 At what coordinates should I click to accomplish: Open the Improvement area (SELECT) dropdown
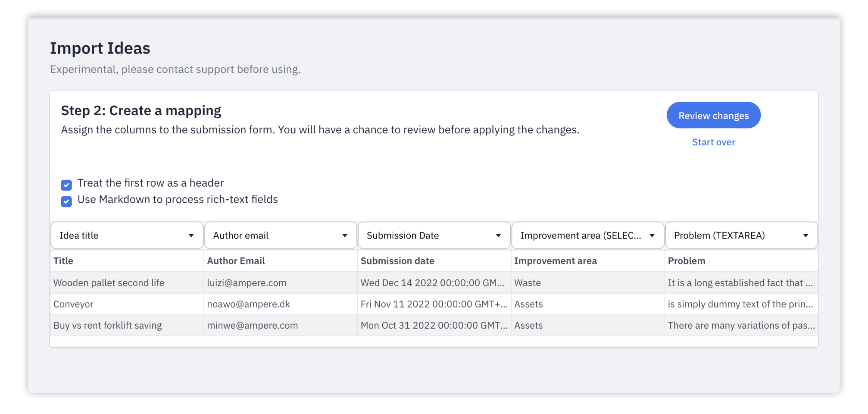(x=587, y=235)
